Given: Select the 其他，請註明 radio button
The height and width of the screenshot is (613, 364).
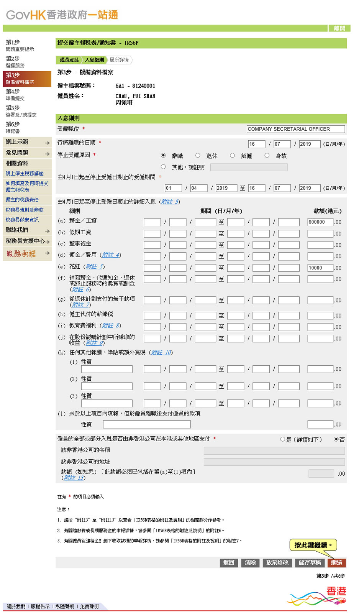Looking at the screenshot, I should 163,167.
